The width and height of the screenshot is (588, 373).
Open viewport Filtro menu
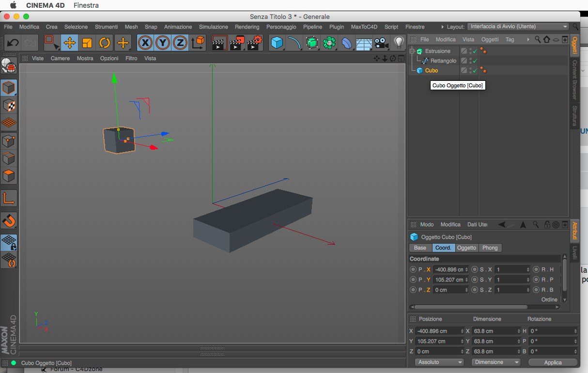[x=131, y=58]
